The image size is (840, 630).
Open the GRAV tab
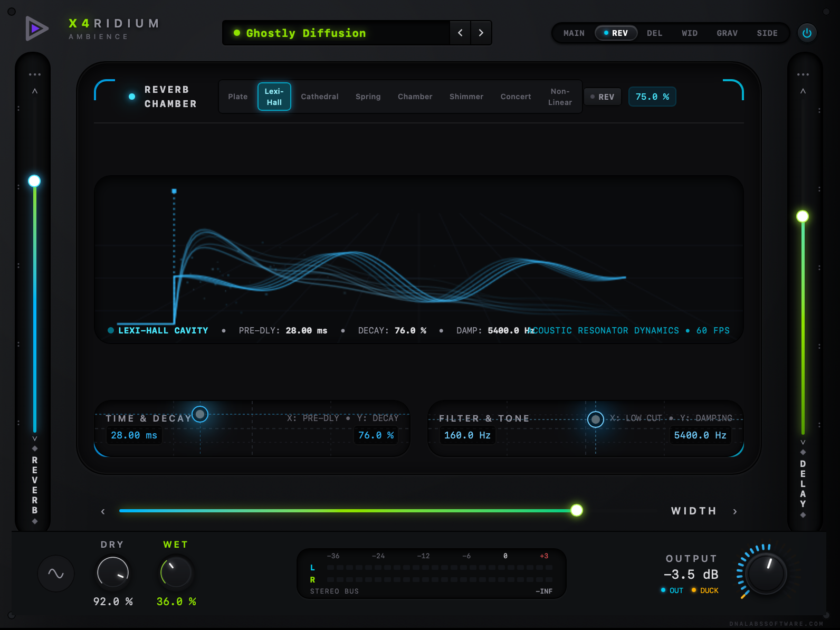[727, 33]
